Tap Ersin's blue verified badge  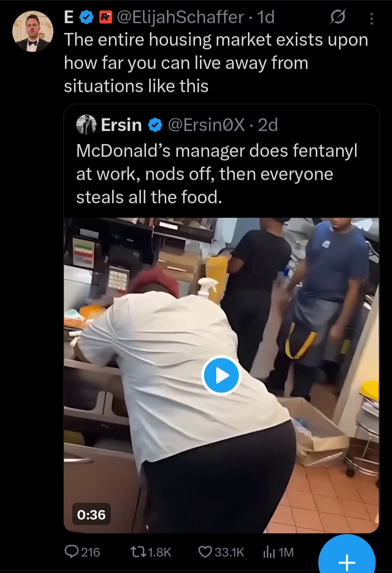(x=155, y=125)
